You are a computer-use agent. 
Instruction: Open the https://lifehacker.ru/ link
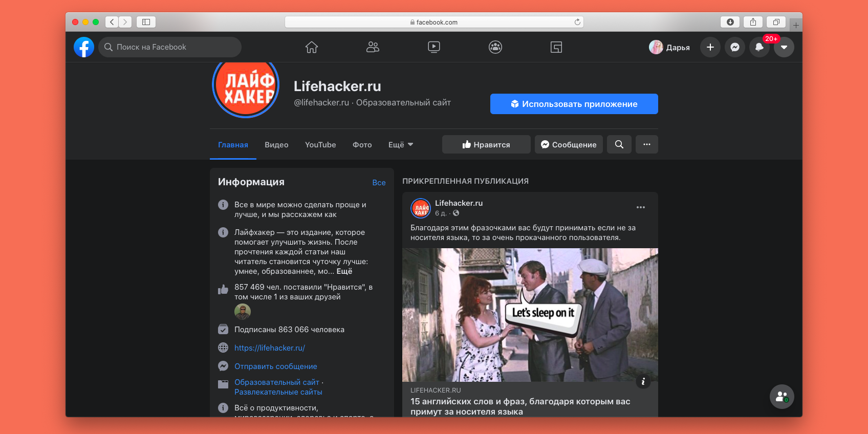[x=270, y=348]
